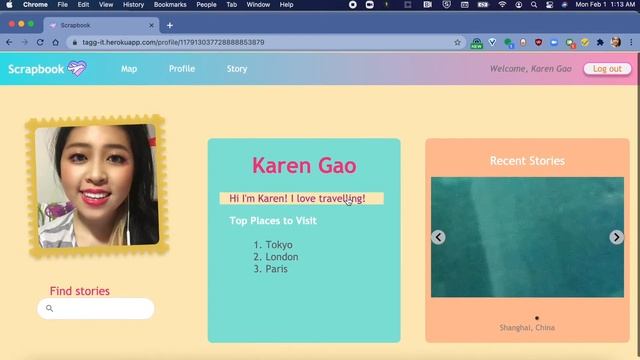Close the Scrapbook tab
The image size is (640, 360).
click(151, 25)
